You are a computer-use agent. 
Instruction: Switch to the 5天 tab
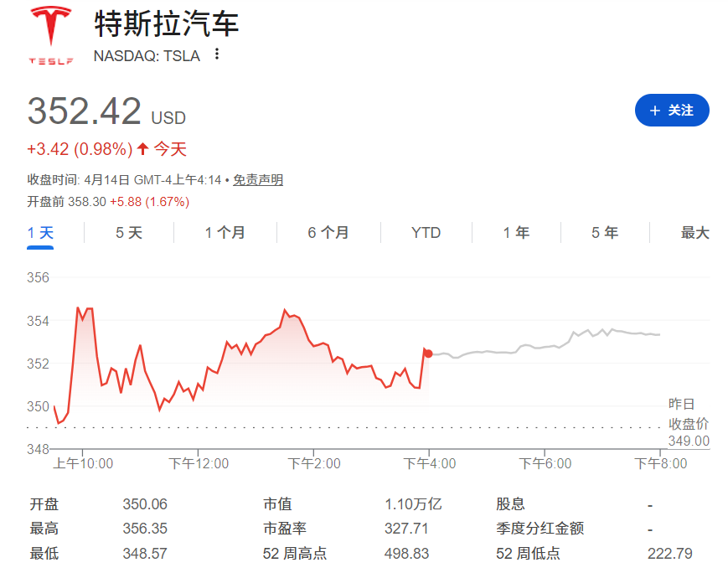126,233
